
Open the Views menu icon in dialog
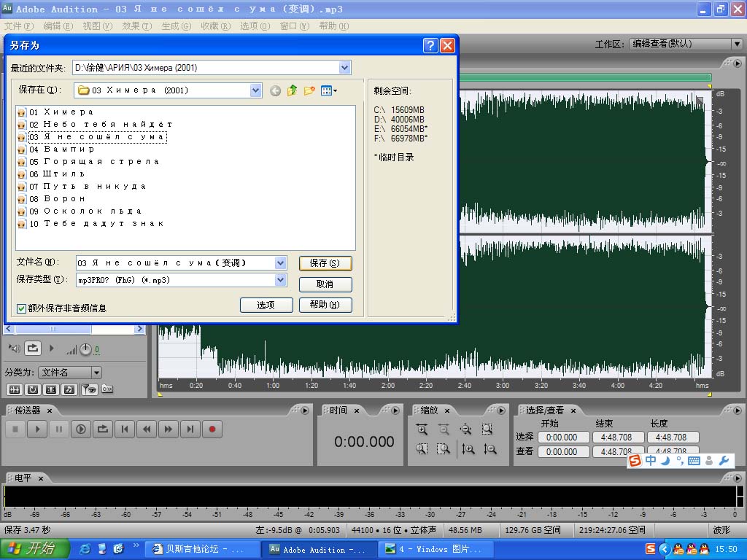[329, 90]
